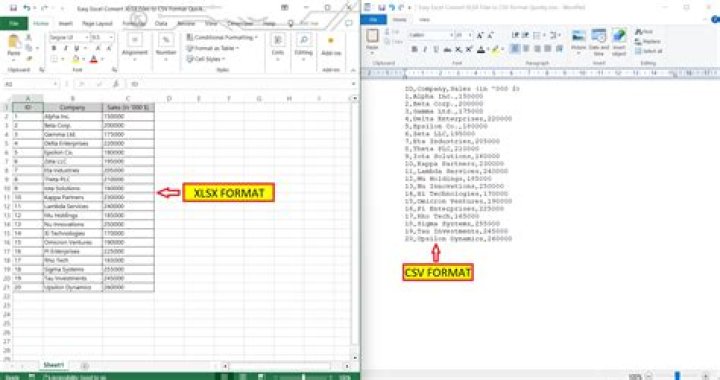Open the Excel File tab
The width and height of the screenshot is (720, 380).
point(14,23)
